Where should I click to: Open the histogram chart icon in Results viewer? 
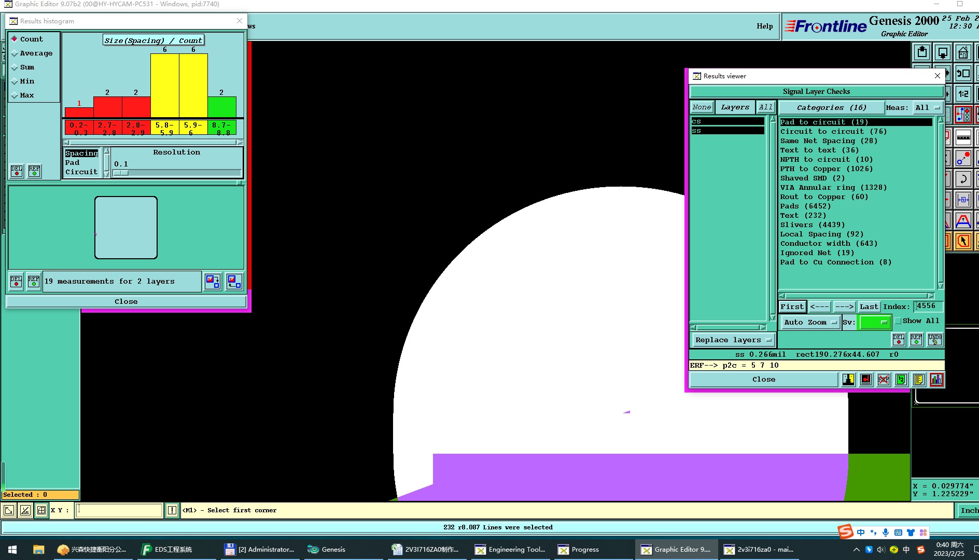coord(936,380)
